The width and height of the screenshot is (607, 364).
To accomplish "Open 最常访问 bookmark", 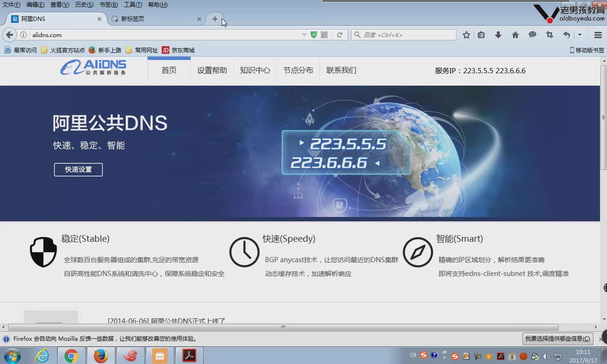I will [x=21, y=50].
